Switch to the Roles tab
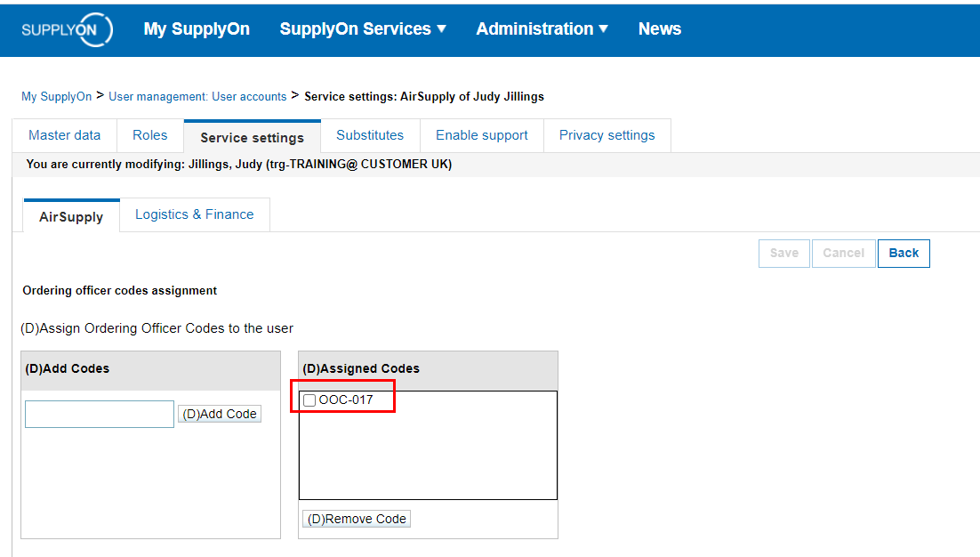The width and height of the screenshot is (980, 557). point(150,135)
